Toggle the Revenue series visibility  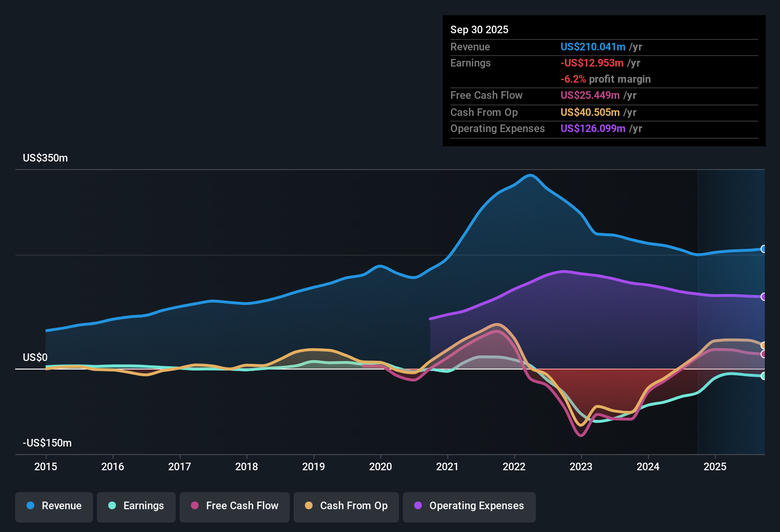[54, 506]
